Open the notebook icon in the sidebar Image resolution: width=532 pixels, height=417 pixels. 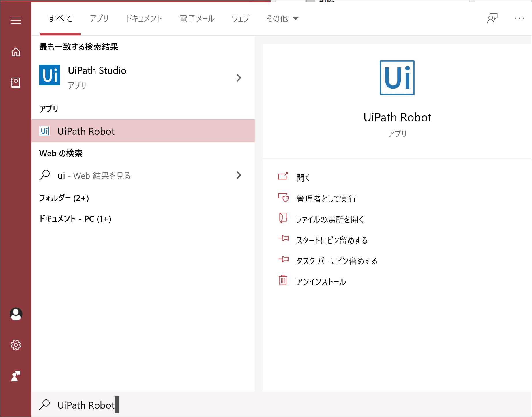(x=16, y=83)
